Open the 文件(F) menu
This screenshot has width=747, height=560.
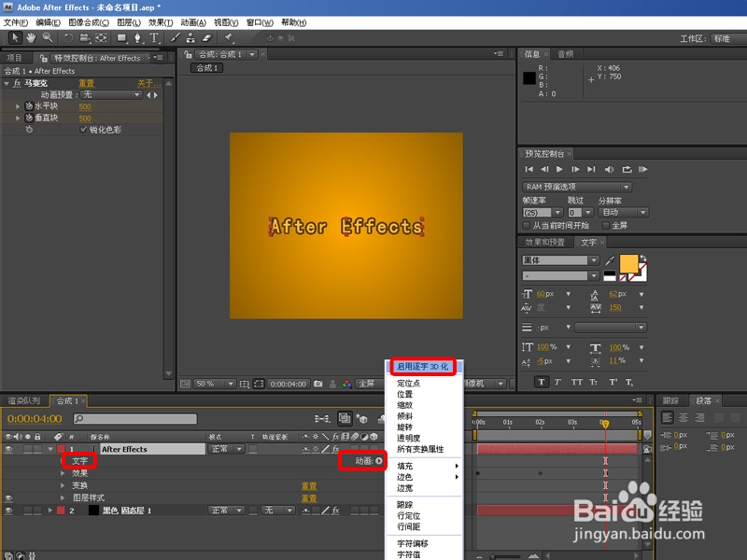coord(15,22)
